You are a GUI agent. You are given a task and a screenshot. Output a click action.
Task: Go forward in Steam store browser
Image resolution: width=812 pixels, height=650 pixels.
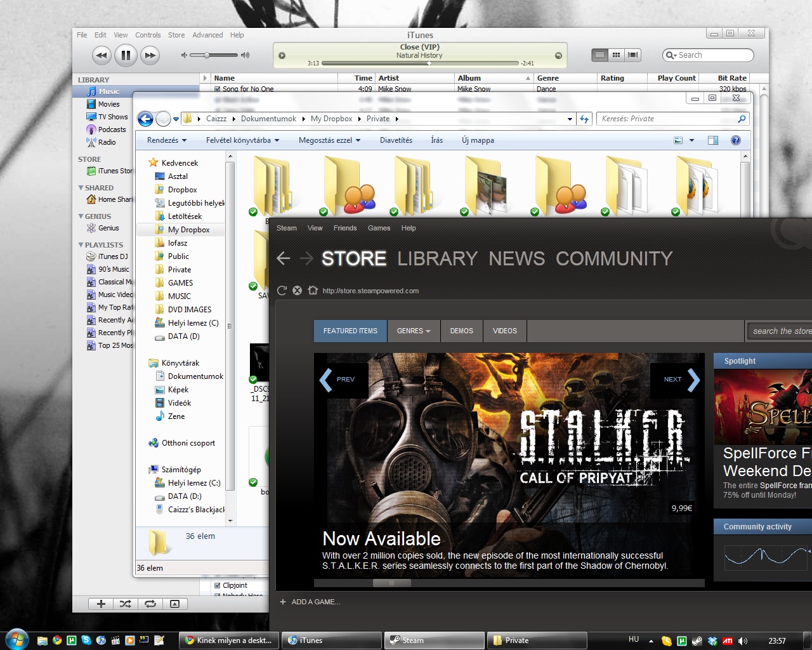click(x=306, y=258)
